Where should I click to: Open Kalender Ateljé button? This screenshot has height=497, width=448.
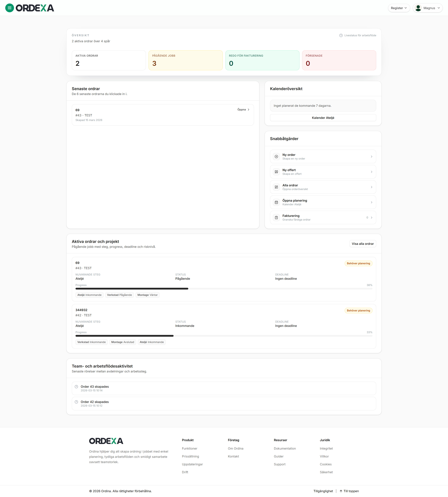coord(323,118)
